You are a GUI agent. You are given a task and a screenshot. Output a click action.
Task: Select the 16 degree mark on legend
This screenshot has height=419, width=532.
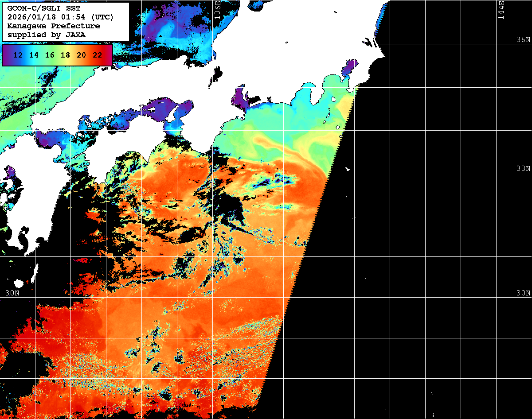50,55
